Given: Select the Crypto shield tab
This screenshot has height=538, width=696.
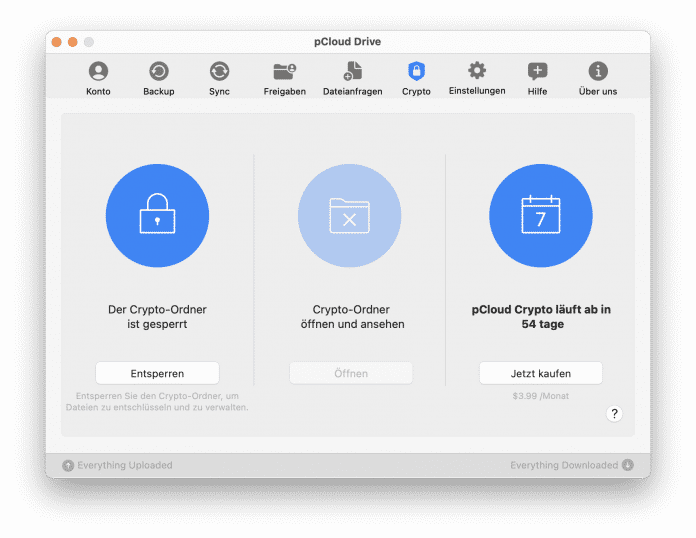Looking at the screenshot, I should pos(416,79).
